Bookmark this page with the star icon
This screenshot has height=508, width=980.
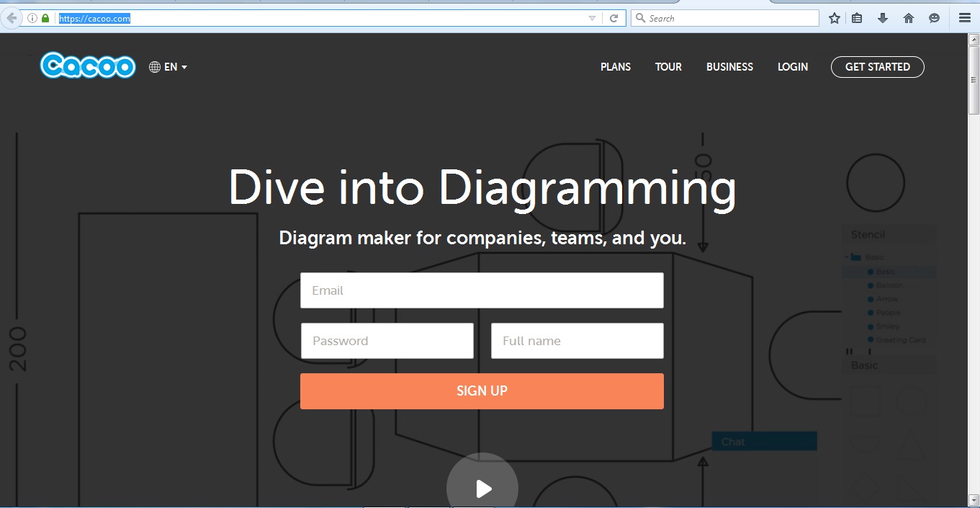[x=834, y=18]
